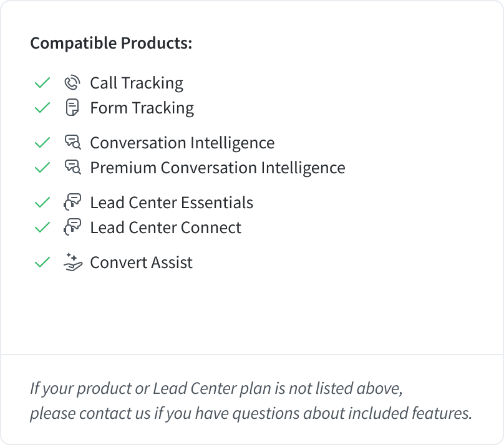Click the Lead Center Essentials headset icon
Image resolution: width=504 pixels, height=445 pixels.
click(72, 202)
